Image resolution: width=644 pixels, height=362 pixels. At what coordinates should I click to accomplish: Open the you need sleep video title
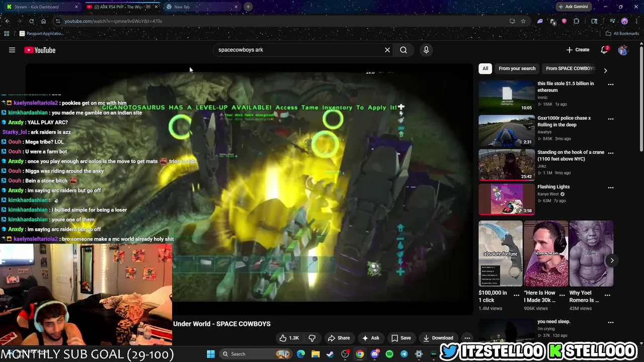[x=553, y=321]
